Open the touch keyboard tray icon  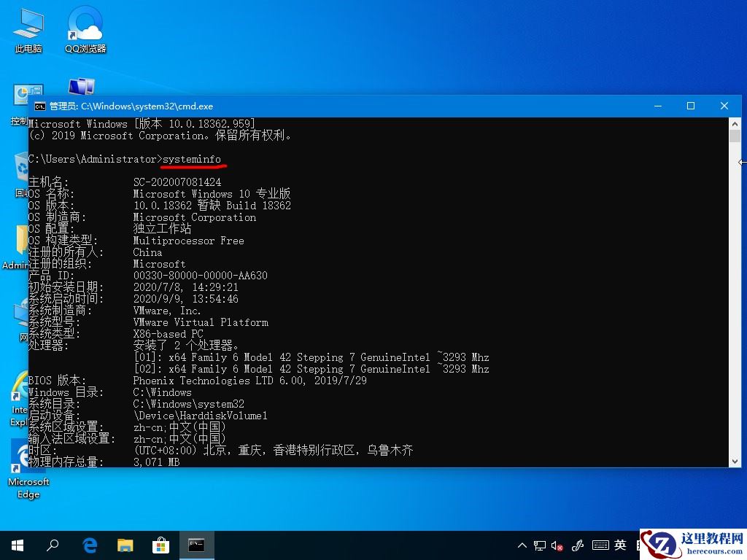coord(600,545)
